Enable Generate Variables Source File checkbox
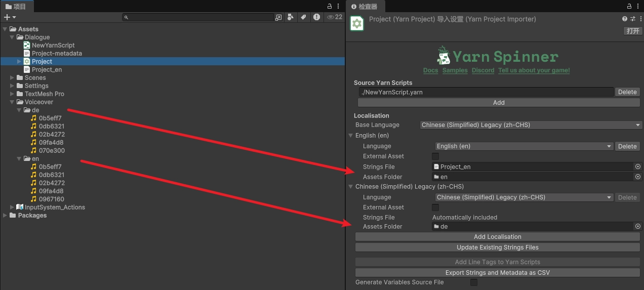The width and height of the screenshot is (644, 290). (474, 282)
